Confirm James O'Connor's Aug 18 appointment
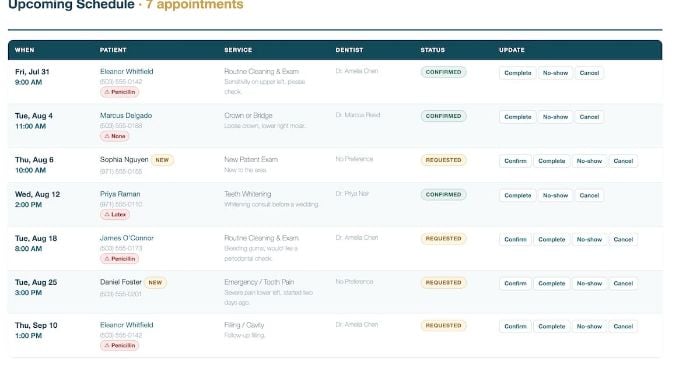The image size is (700, 370). [x=515, y=240]
